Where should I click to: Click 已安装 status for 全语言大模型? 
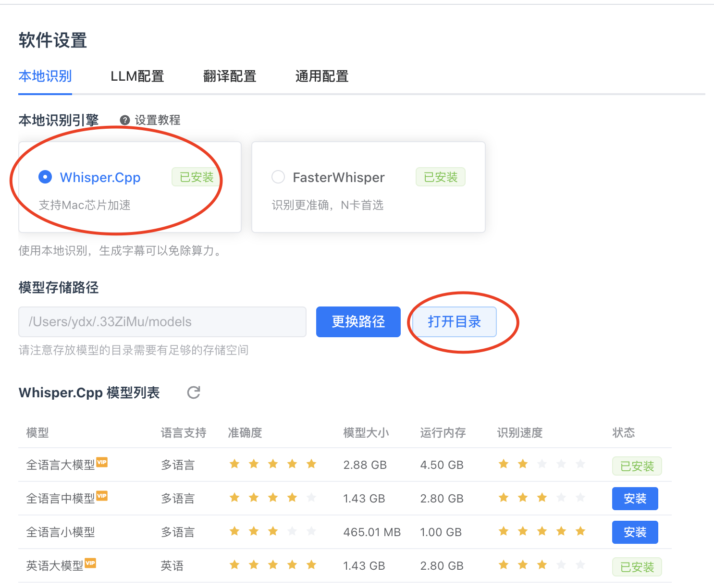click(x=637, y=466)
